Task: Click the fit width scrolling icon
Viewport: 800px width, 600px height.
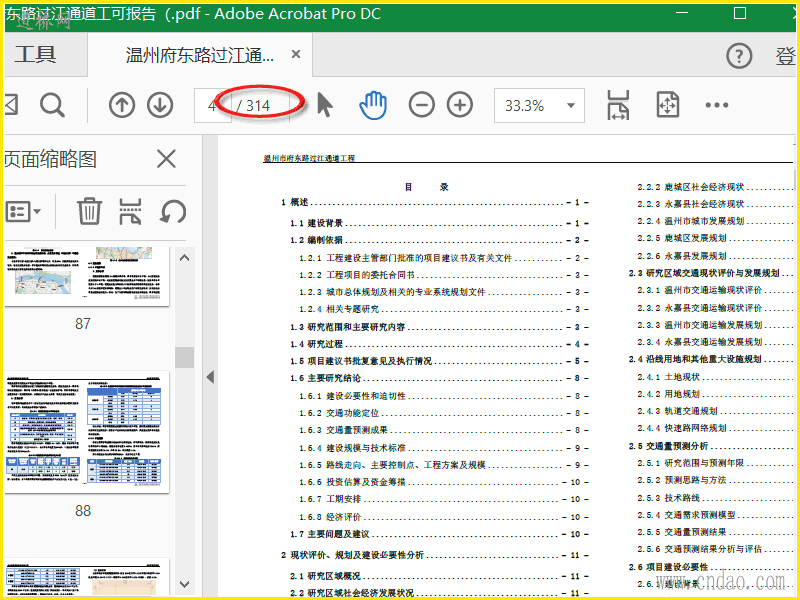Action: tap(618, 105)
